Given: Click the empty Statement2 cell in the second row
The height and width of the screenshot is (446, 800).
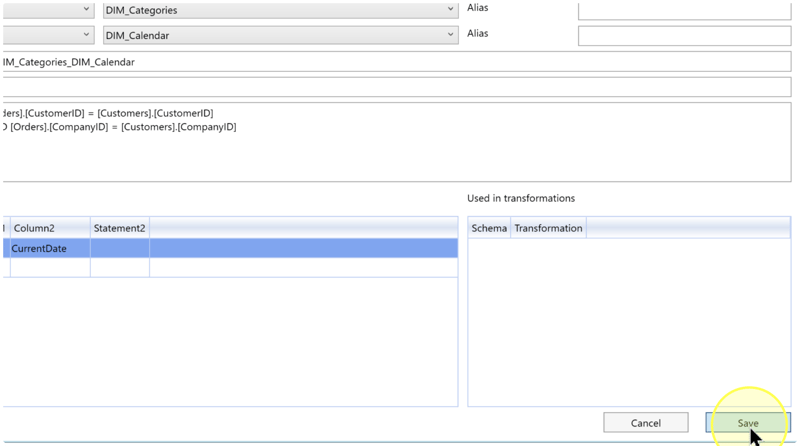Looking at the screenshot, I should [119, 267].
